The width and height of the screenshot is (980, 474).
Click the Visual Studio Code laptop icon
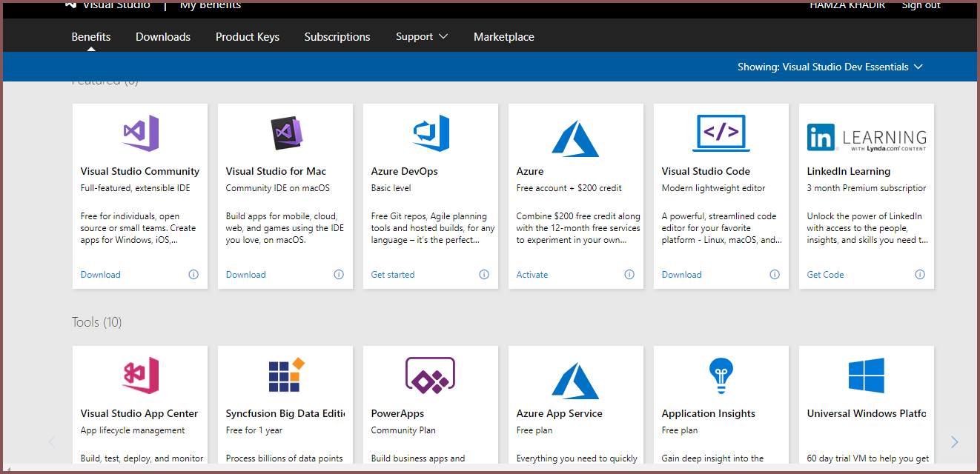721,133
